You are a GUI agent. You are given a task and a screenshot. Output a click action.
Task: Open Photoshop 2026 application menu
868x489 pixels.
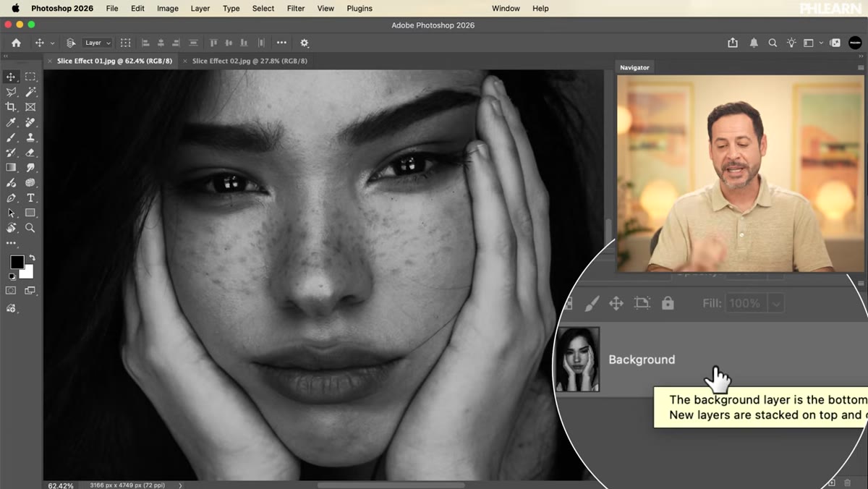[x=62, y=8]
